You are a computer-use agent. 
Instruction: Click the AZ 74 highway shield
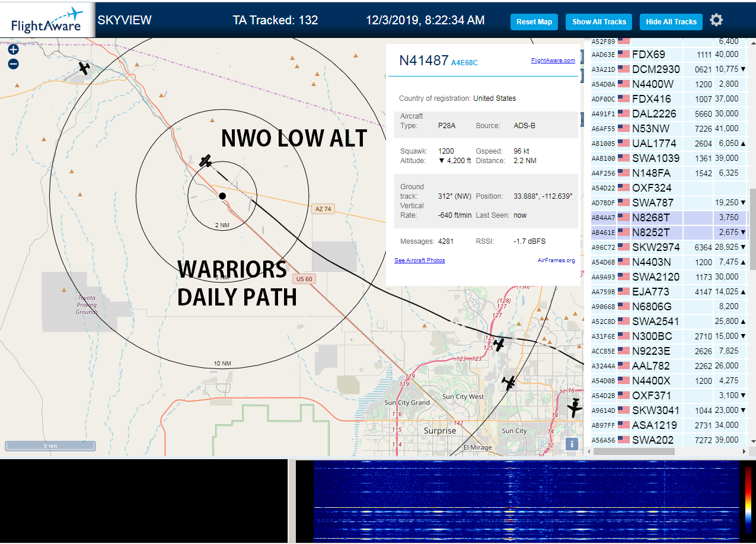(x=323, y=209)
